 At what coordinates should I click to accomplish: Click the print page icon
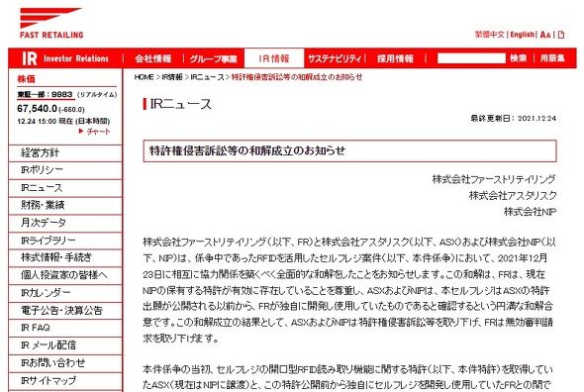pos(561,35)
